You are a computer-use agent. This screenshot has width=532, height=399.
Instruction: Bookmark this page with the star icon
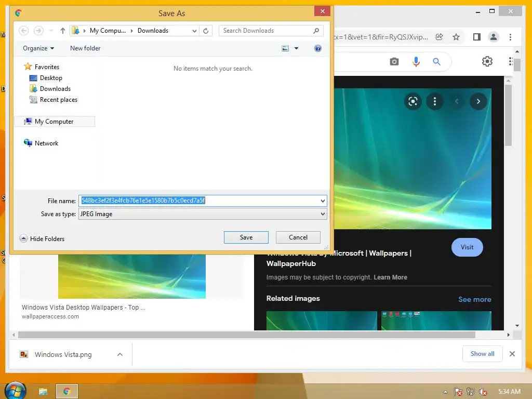pos(456,37)
